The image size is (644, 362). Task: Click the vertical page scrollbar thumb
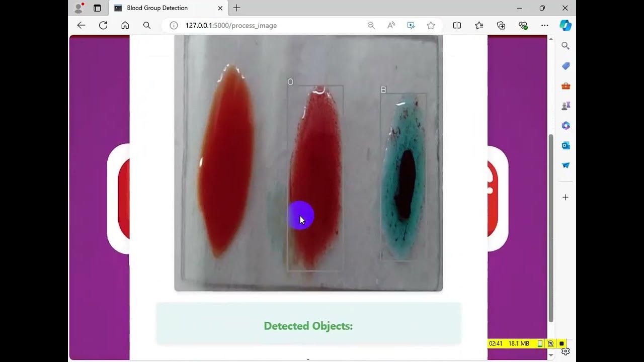(x=551, y=228)
